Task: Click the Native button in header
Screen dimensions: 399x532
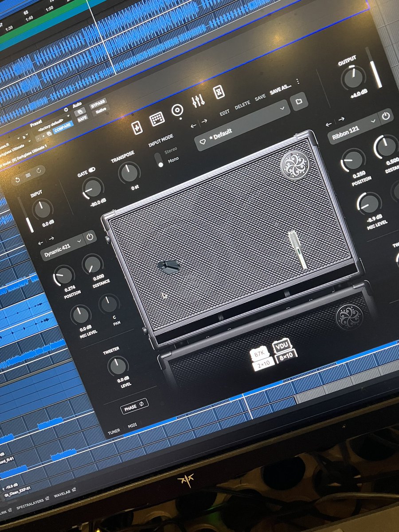Action: [x=101, y=111]
